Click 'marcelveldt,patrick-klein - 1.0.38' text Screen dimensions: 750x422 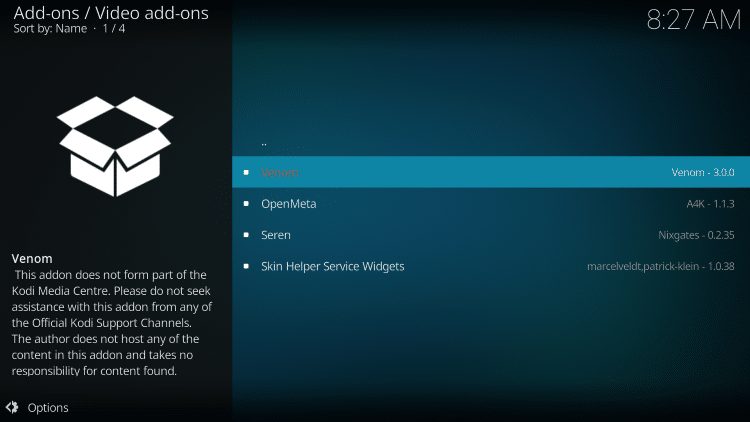pos(661,266)
